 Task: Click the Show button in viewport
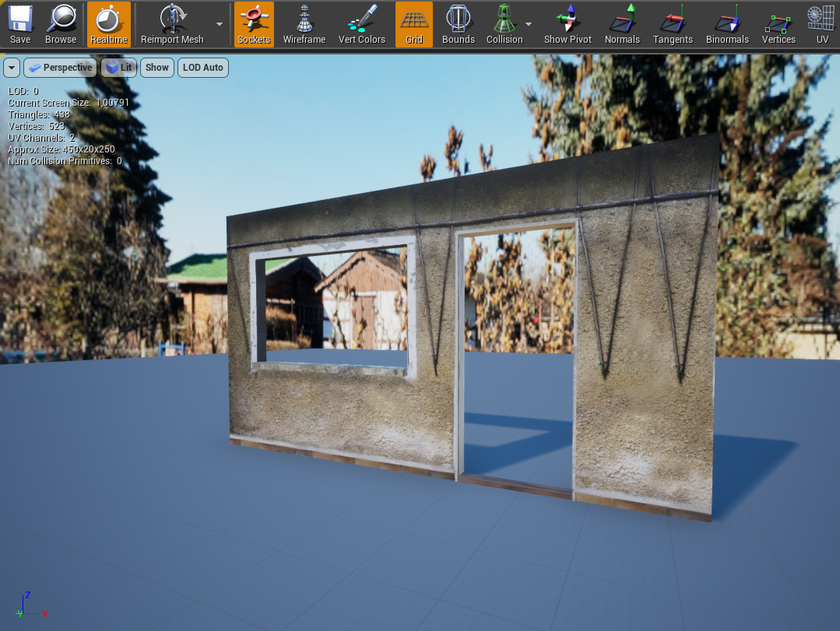(156, 68)
